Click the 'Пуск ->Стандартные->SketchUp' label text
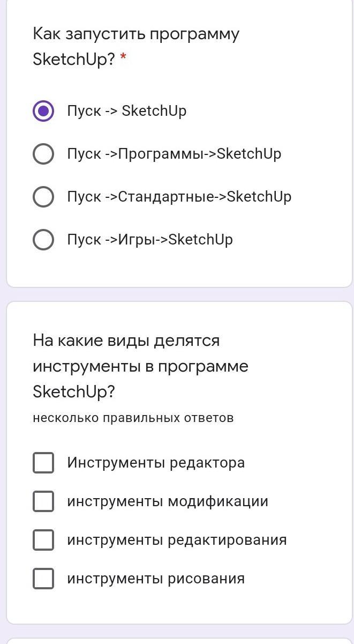Viewport: 354px width, 644px height. [x=179, y=197]
